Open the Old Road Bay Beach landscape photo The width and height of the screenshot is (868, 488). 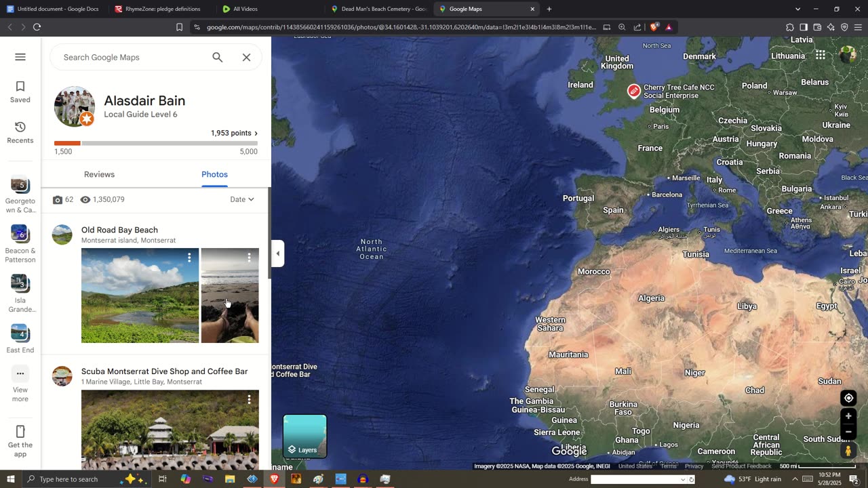click(140, 296)
